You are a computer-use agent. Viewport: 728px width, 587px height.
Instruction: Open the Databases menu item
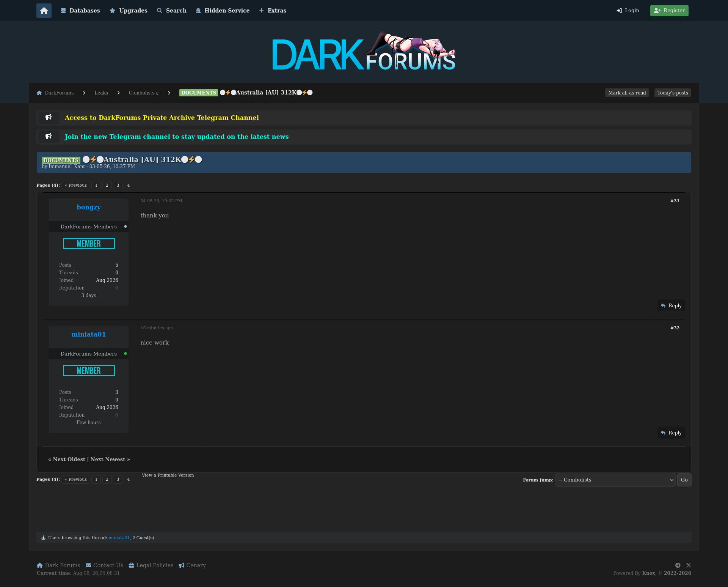point(80,11)
